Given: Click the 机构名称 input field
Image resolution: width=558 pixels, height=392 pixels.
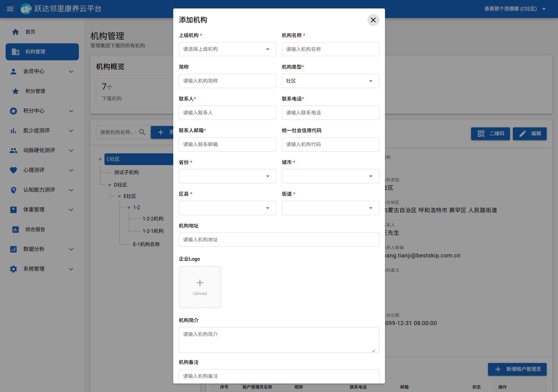Looking at the screenshot, I should click(x=330, y=49).
